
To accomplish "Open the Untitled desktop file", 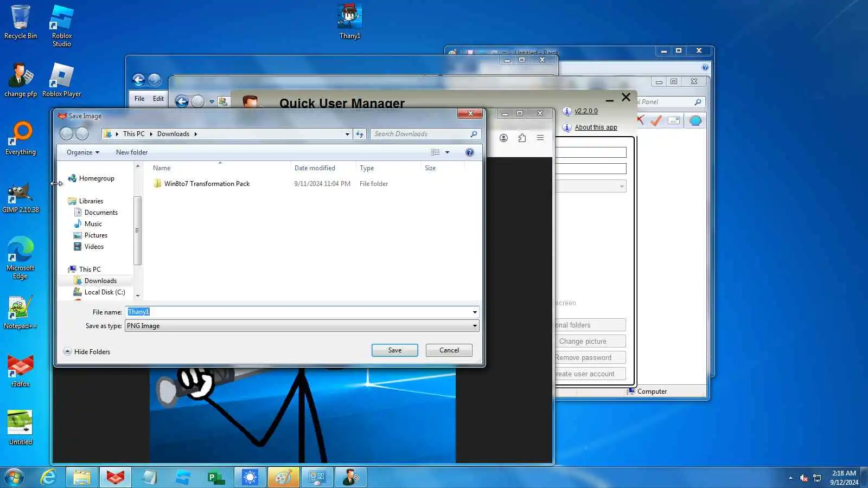I will pos(21,428).
